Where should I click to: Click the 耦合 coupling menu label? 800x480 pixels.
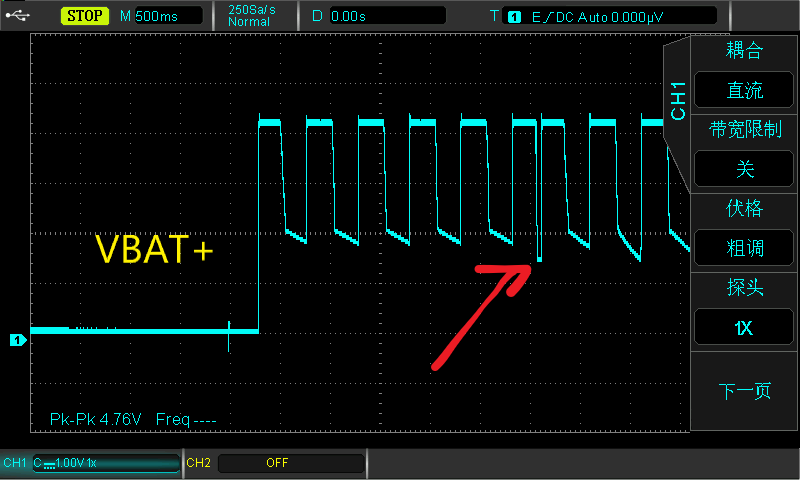[x=744, y=50]
